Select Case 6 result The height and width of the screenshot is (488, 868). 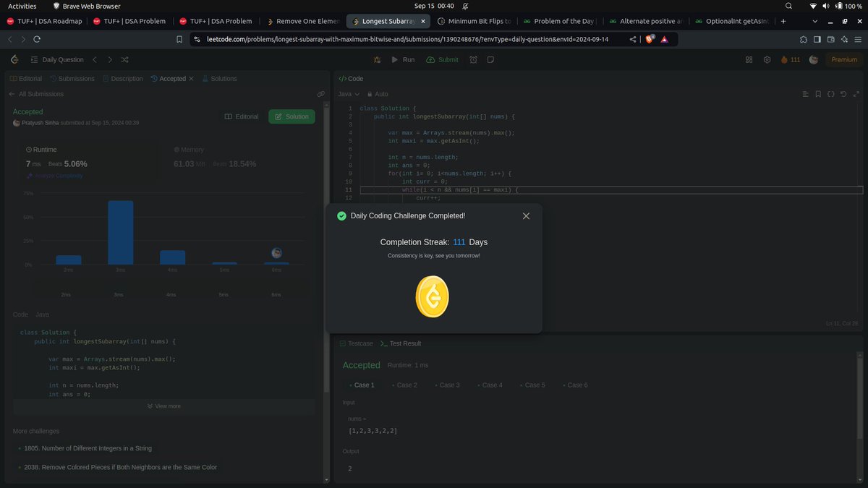575,385
